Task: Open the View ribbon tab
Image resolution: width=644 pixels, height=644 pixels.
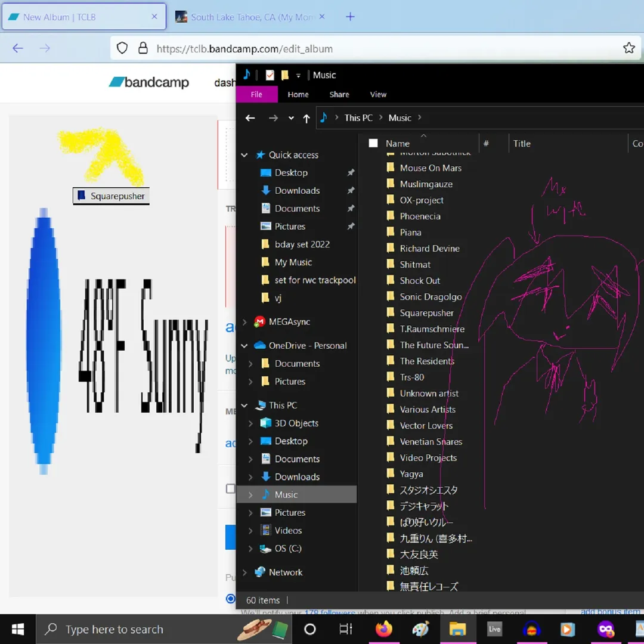Action: 378,94
